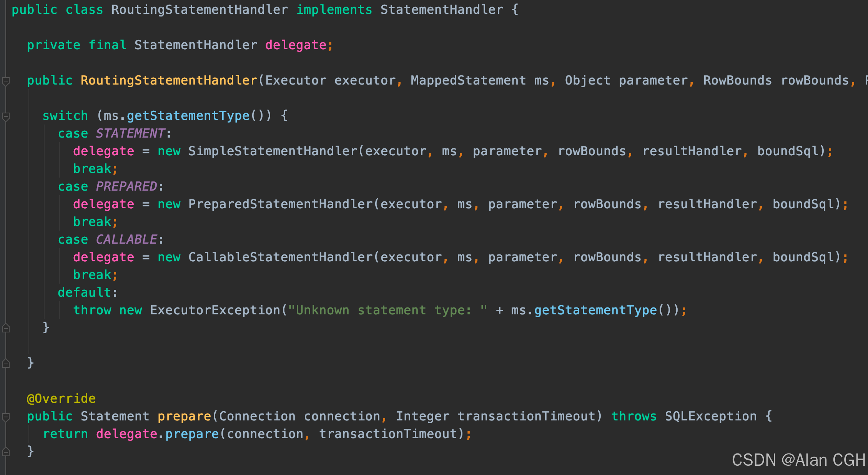This screenshot has width=868, height=475.
Task: Collapse the switch statement fold marker
Action: 6,116
